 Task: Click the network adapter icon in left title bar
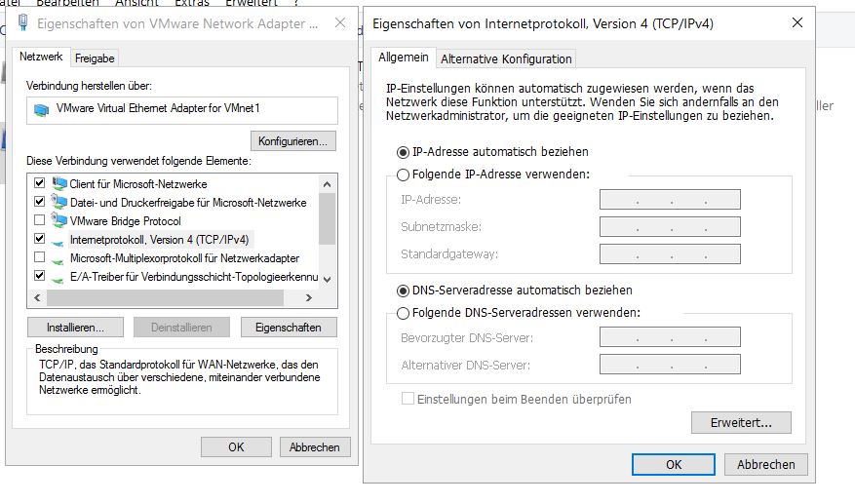22,22
